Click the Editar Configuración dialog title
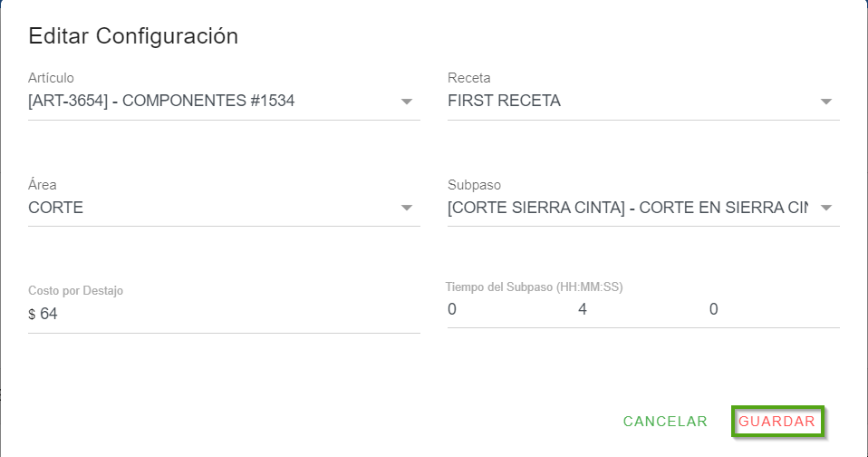 coord(133,36)
